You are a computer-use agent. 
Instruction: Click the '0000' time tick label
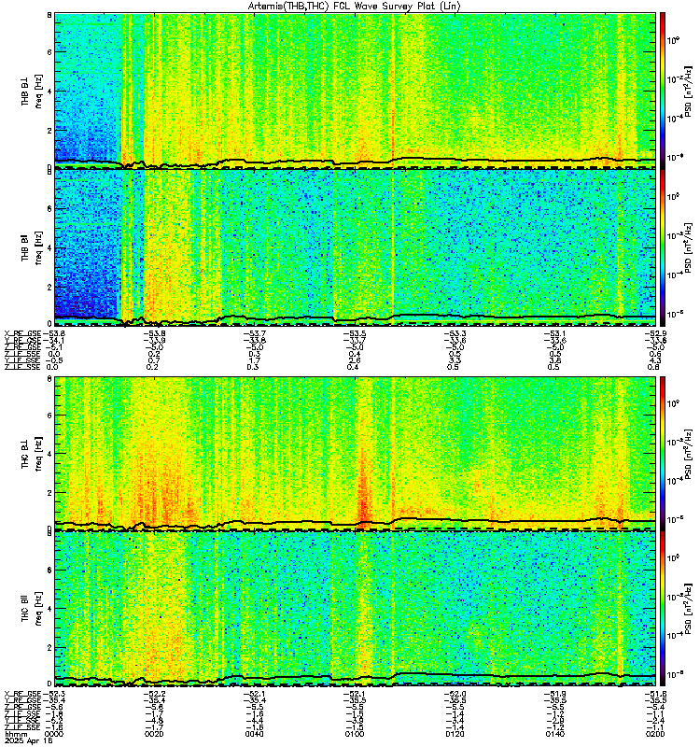point(54,734)
